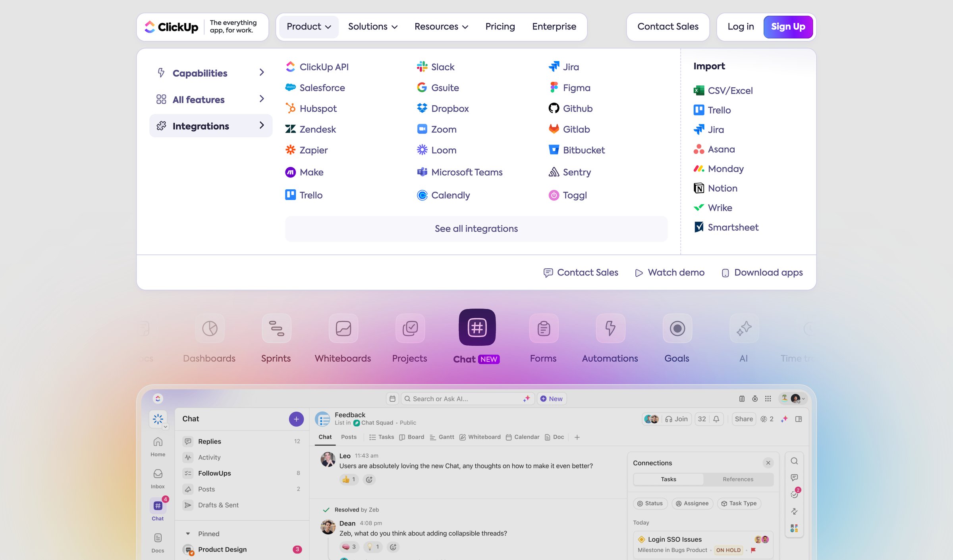Open the Resources dropdown menu

pyautogui.click(x=441, y=27)
